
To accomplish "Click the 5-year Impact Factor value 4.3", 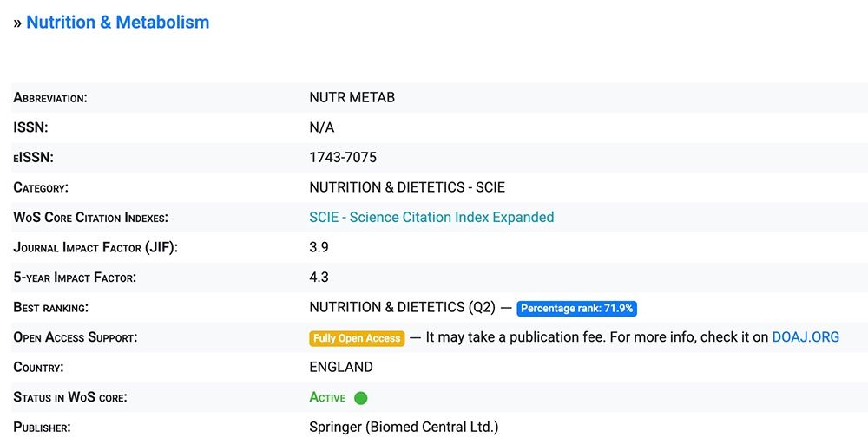I will [x=319, y=277].
